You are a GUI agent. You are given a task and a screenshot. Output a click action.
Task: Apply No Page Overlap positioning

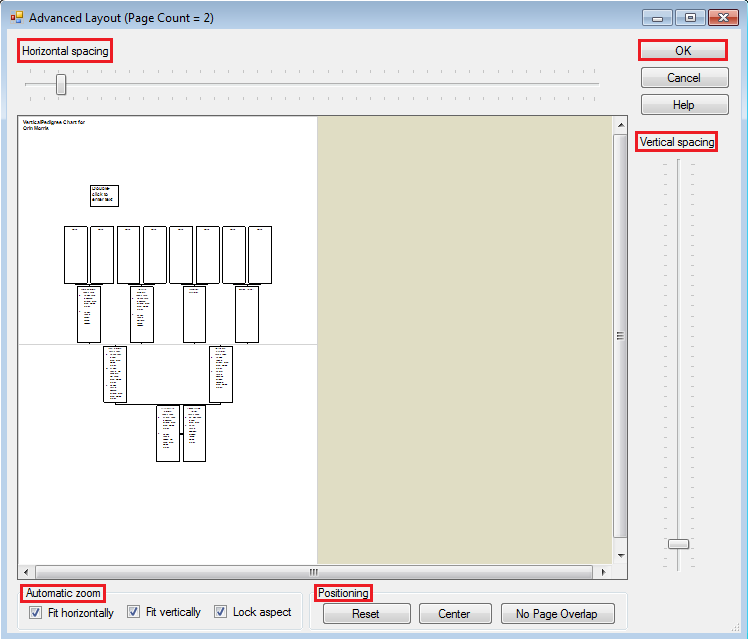[557, 614]
